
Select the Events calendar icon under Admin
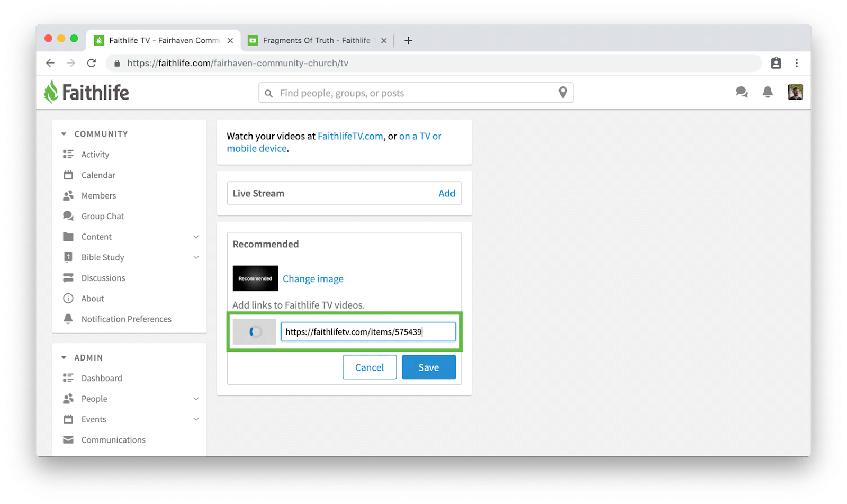(x=68, y=419)
